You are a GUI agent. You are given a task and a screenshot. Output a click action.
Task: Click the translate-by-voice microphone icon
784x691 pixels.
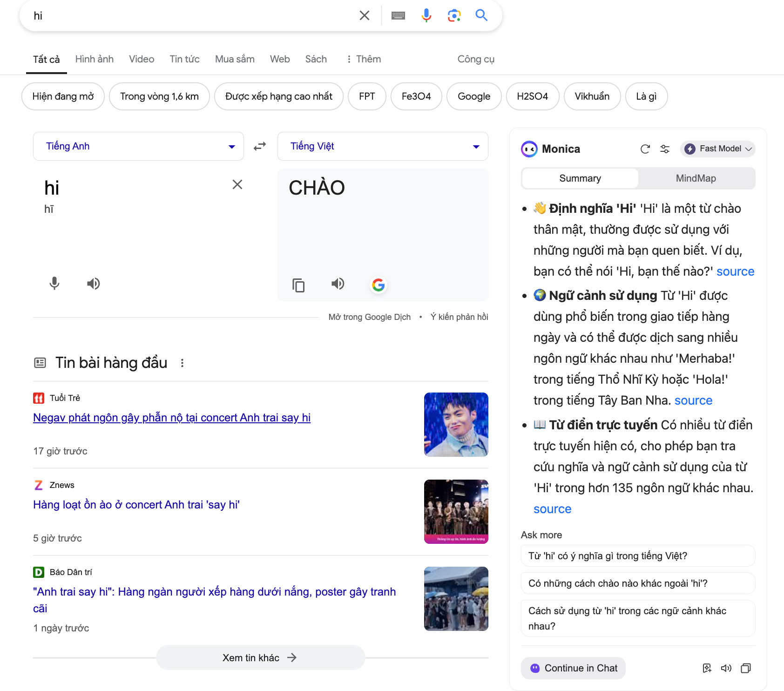[x=54, y=283]
